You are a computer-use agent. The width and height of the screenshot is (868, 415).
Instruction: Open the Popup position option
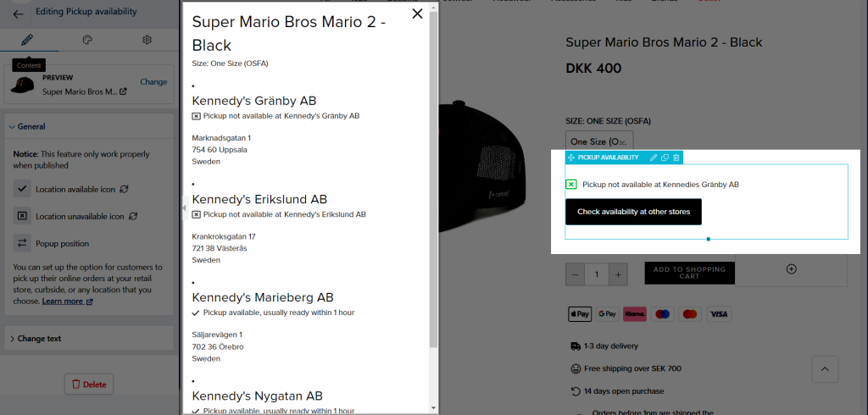62,243
